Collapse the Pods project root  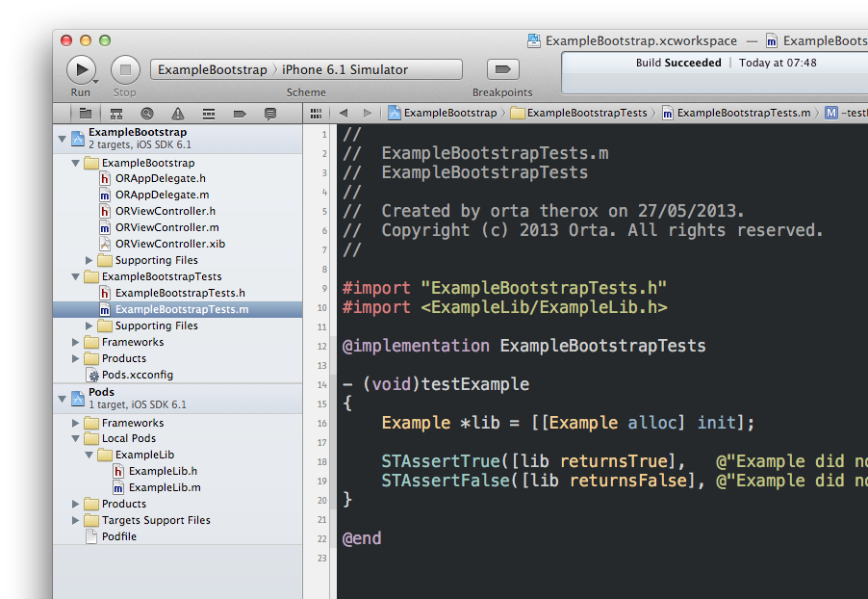click(62, 399)
